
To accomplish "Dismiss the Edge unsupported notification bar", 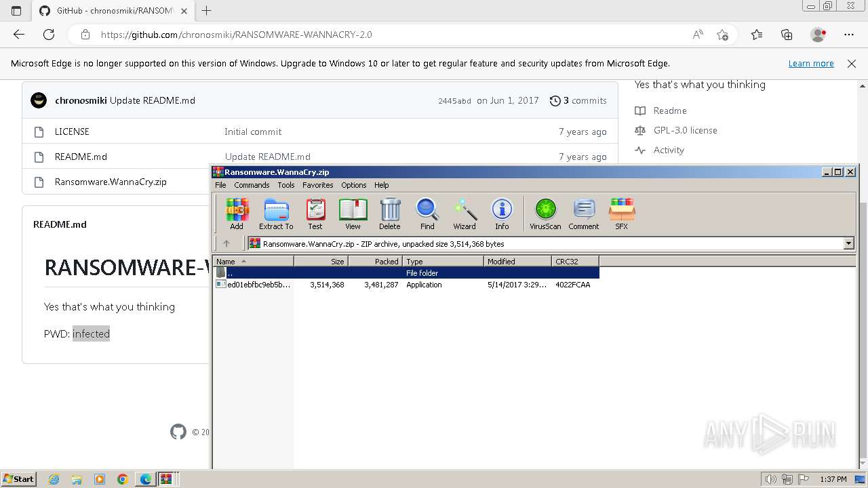I will [x=852, y=64].
